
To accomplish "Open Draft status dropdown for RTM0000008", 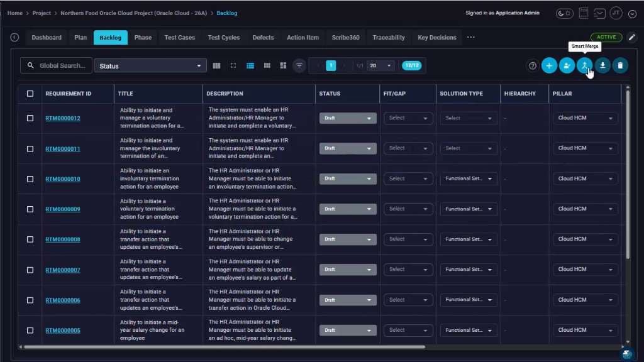I will pyautogui.click(x=348, y=239).
